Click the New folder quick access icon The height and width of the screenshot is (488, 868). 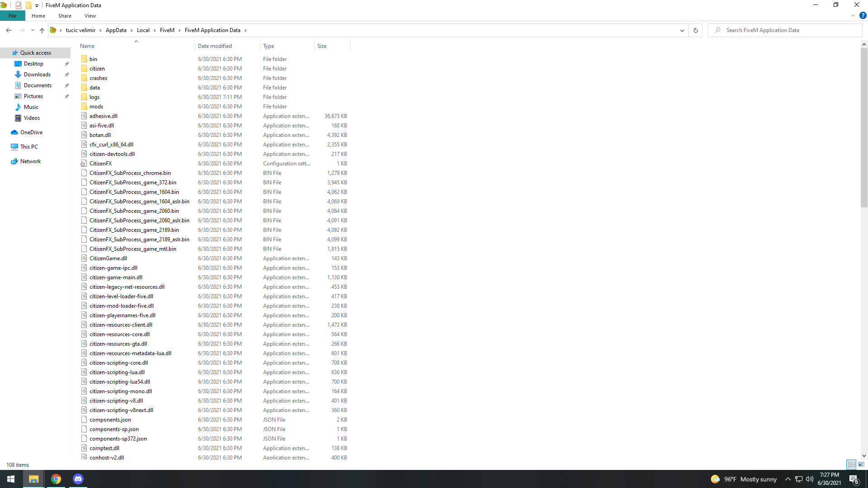click(28, 5)
